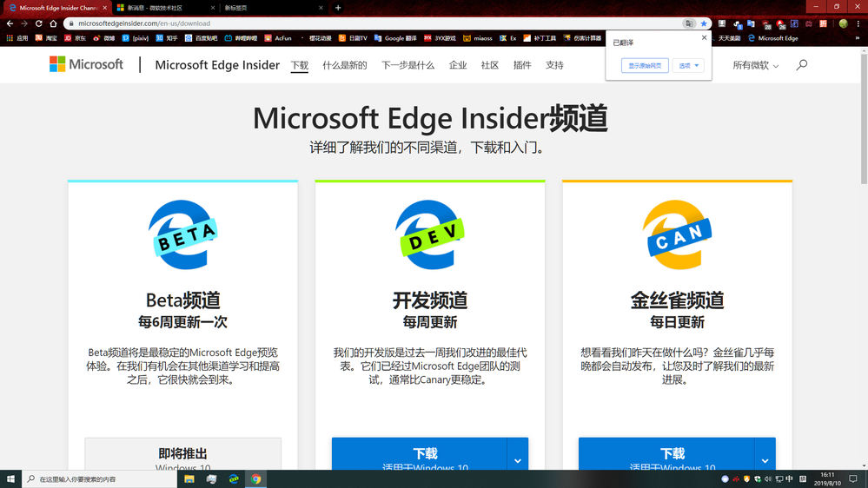The width and height of the screenshot is (868, 488).
Task: Select the 什么是新的 nav item
Action: [x=345, y=65]
